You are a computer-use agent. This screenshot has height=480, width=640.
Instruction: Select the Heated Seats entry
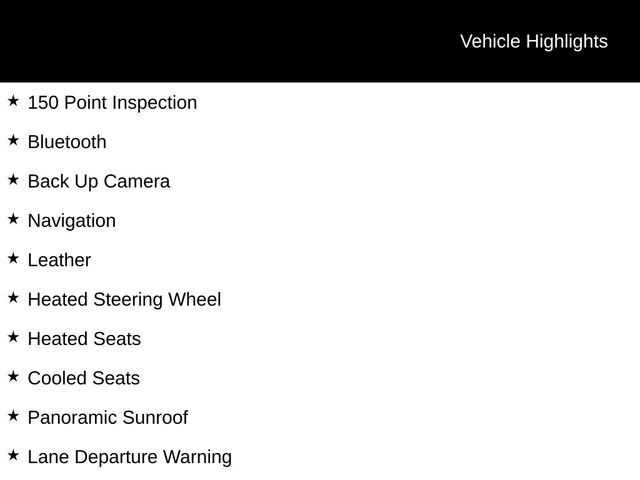tap(84, 339)
